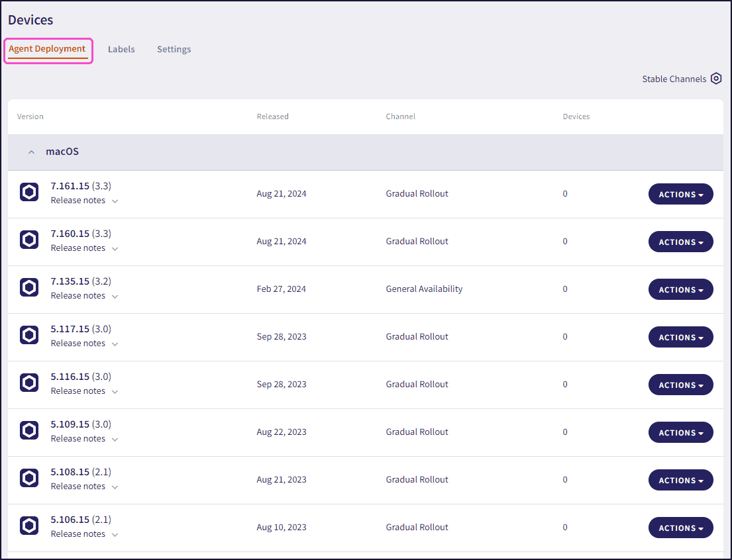Click the agent icon for version 5.109.15
Image resolution: width=732 pixels, height=560 pixels.
(x=29, y=430)
